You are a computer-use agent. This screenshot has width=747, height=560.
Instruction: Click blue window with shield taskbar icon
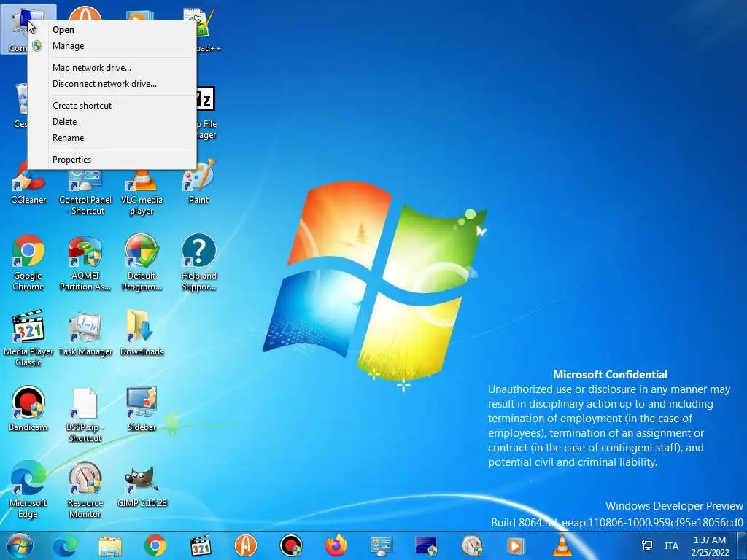[x=426, y=545]
